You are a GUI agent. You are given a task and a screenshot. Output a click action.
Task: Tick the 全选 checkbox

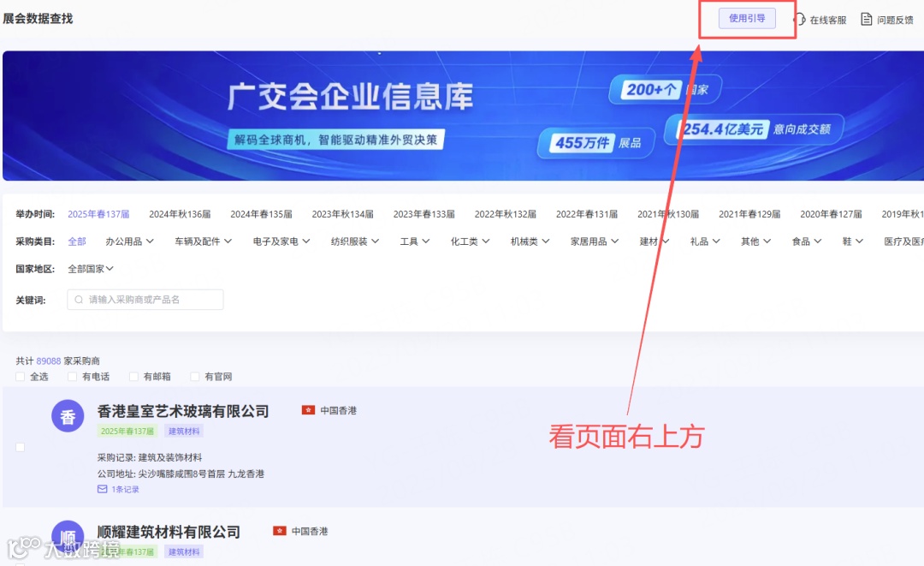[x=20, y=377]
